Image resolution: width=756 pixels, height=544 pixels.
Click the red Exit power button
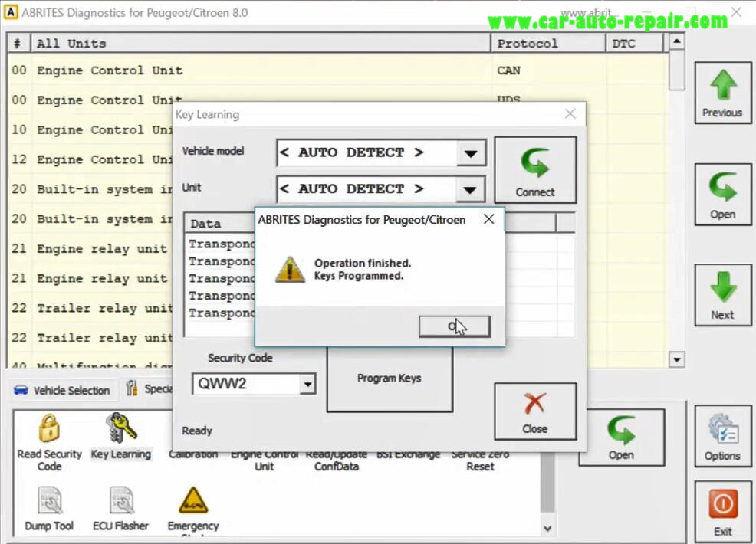point(722,512)
